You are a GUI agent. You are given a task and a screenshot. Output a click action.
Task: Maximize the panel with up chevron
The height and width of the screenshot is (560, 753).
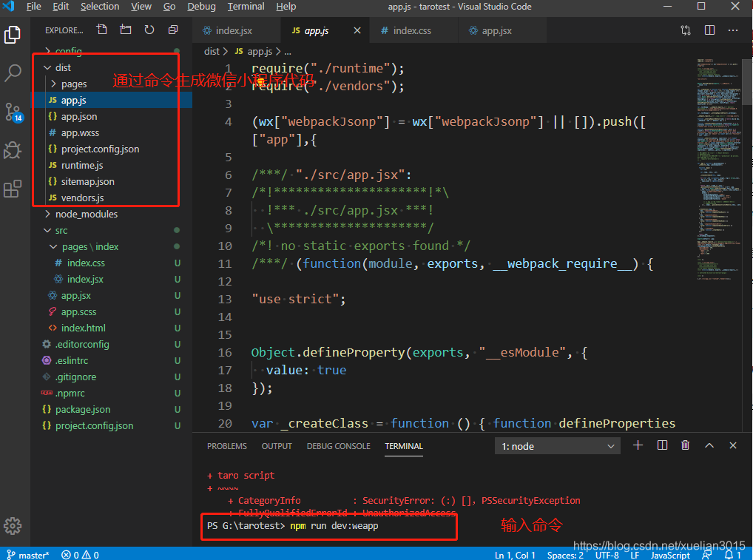tap(709, 445)
